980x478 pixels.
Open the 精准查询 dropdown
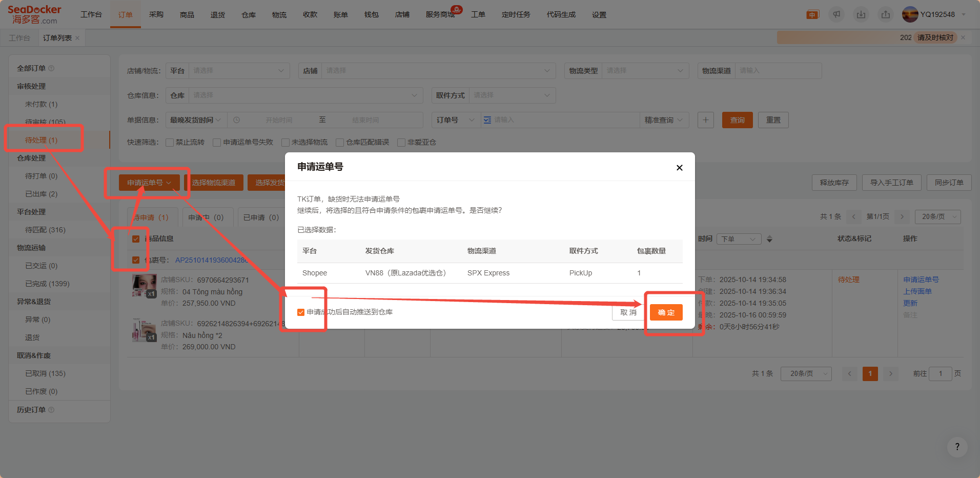(664, 120)
